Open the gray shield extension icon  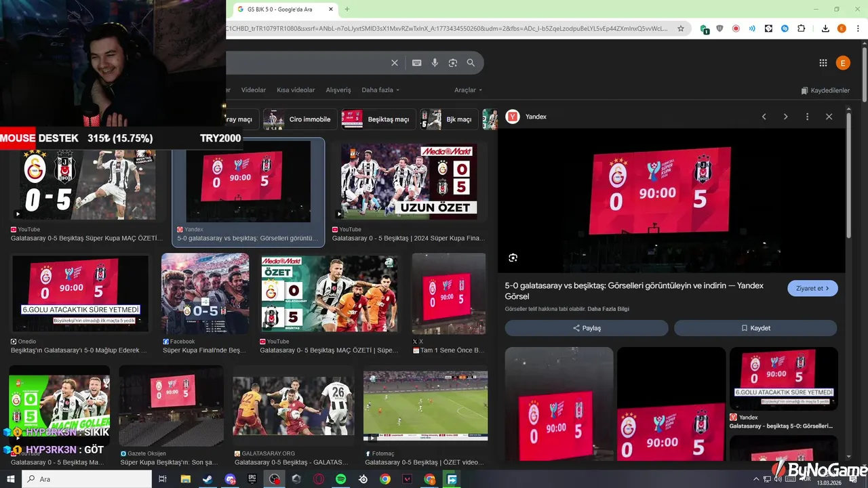[x=719, y=28]
